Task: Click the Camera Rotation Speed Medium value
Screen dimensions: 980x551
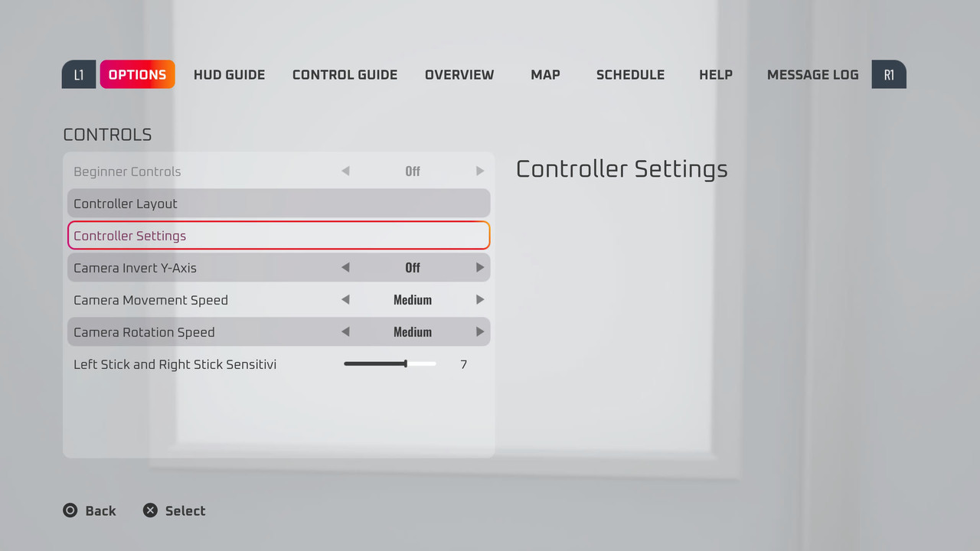Action: coord(413,332)
